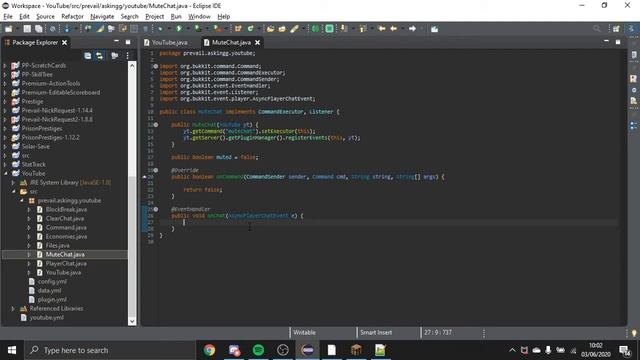
Task: Click the Open Type toolbar icon
Action: pos(270,29)
